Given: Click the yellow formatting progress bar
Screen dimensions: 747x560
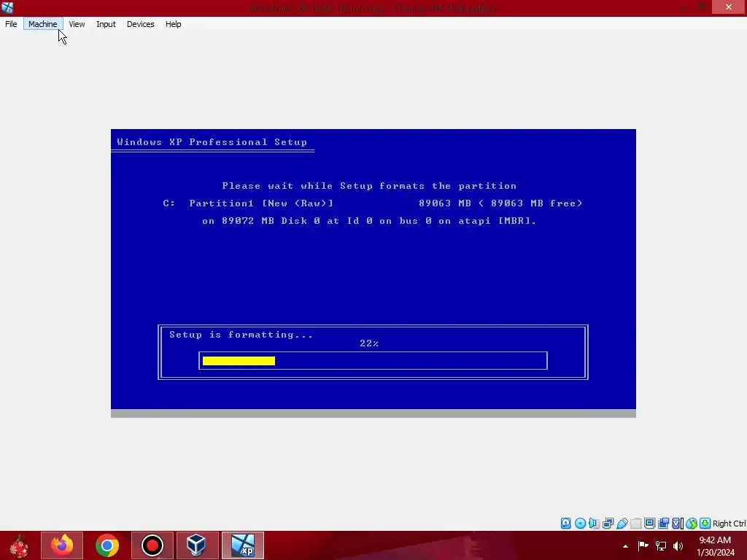Looking at the screenshot, I should [x=239, y=361].
